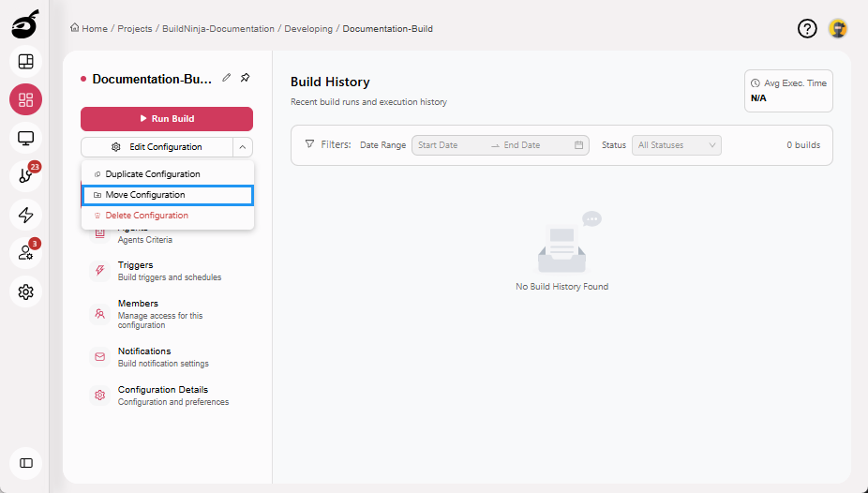Viewport: 868px width, 493px height.
Task: Open the user avatar profile menu
Action: pos(838,29)
